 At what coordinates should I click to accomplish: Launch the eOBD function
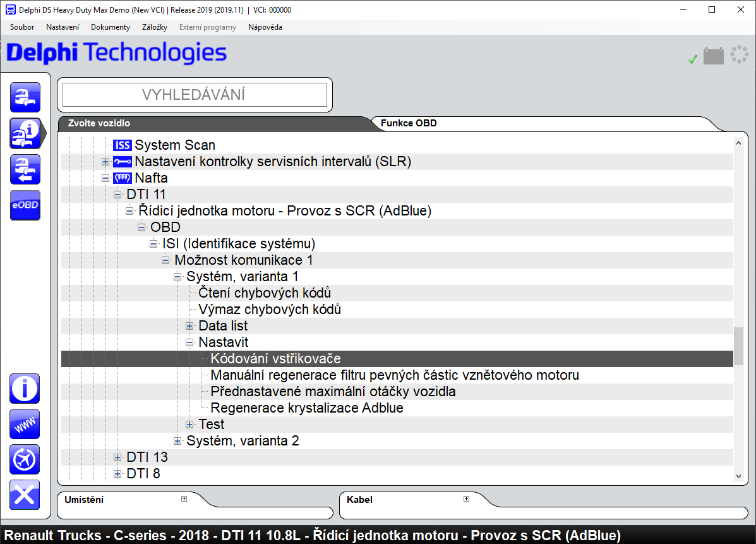click(x=25, y=205)
